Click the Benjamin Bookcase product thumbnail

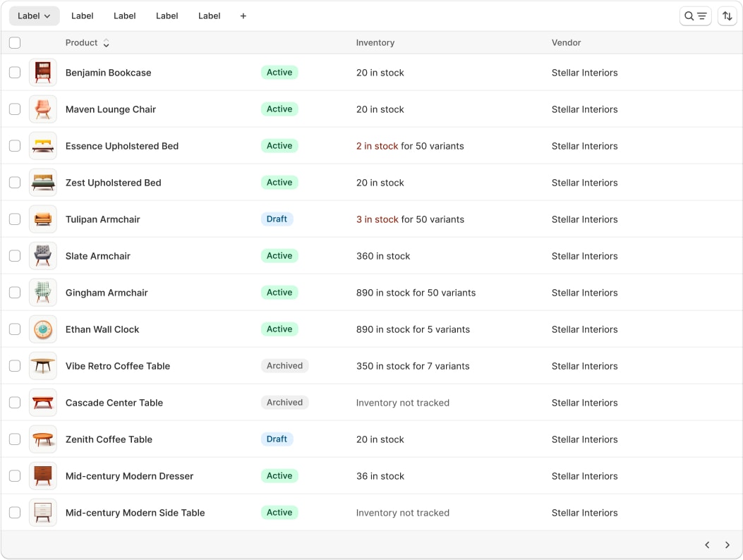(43, 73)
